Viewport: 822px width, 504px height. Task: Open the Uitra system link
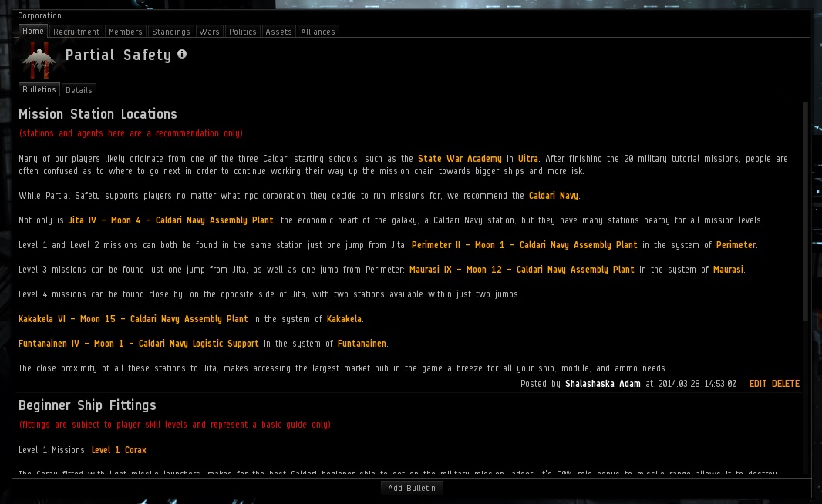tap(528, 159)
